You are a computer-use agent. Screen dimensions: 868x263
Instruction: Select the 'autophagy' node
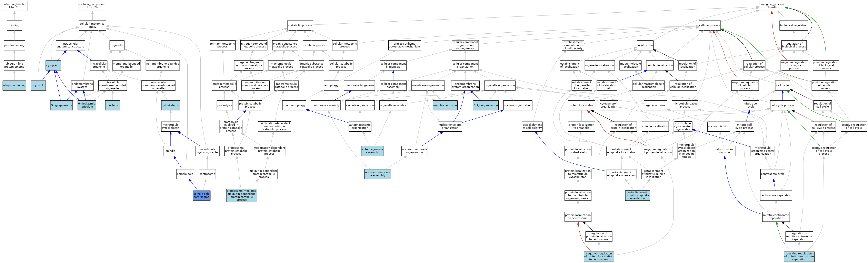pos(331,85)
